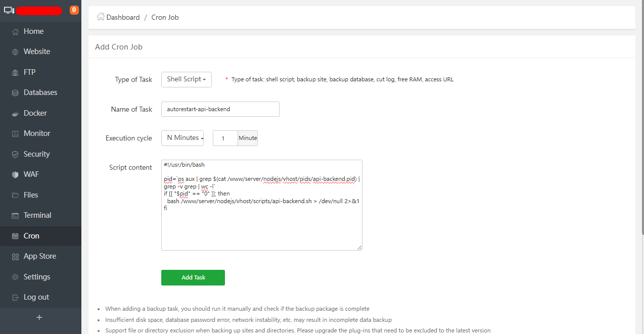Open the Dashboard breadcrumb link
This screenshot has width=644, height=334.
122,17
